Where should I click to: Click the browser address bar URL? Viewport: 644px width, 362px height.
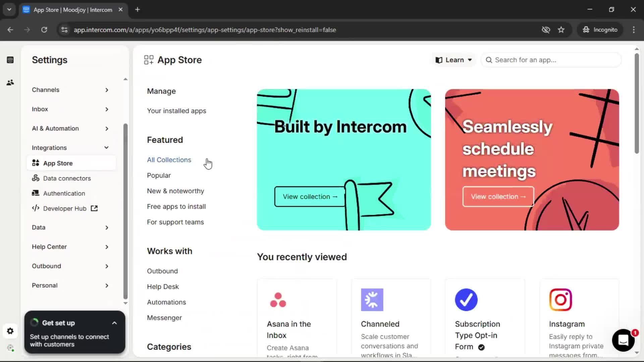point(205,30)
